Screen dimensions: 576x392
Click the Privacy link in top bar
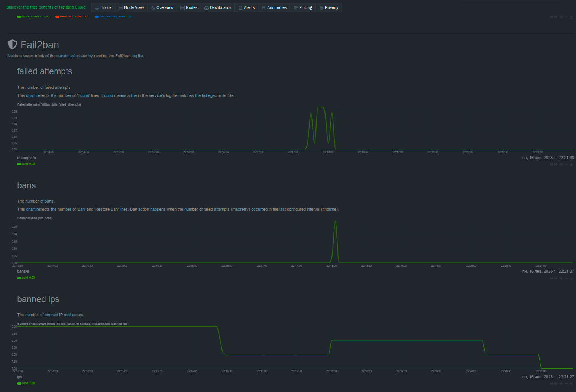click(329, 7)
